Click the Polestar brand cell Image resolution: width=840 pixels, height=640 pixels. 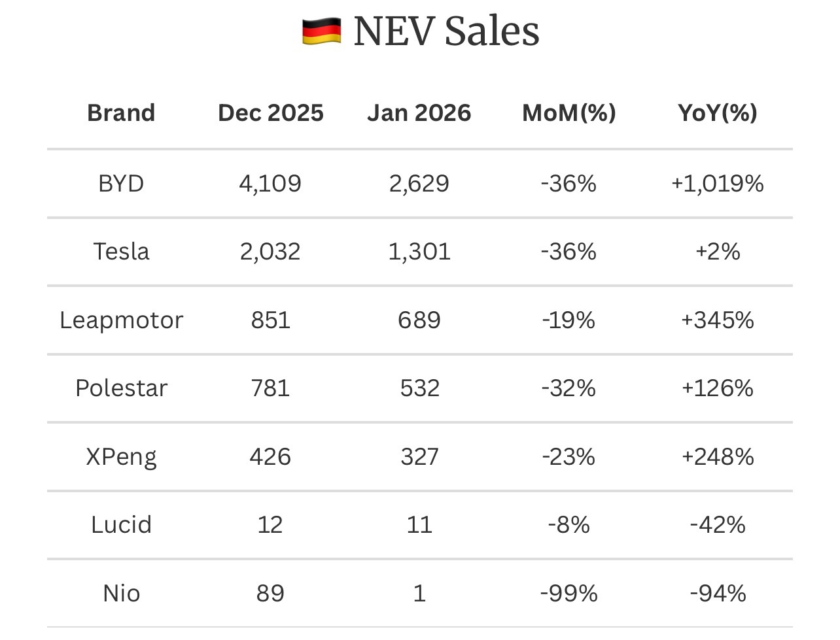[121, 388]
